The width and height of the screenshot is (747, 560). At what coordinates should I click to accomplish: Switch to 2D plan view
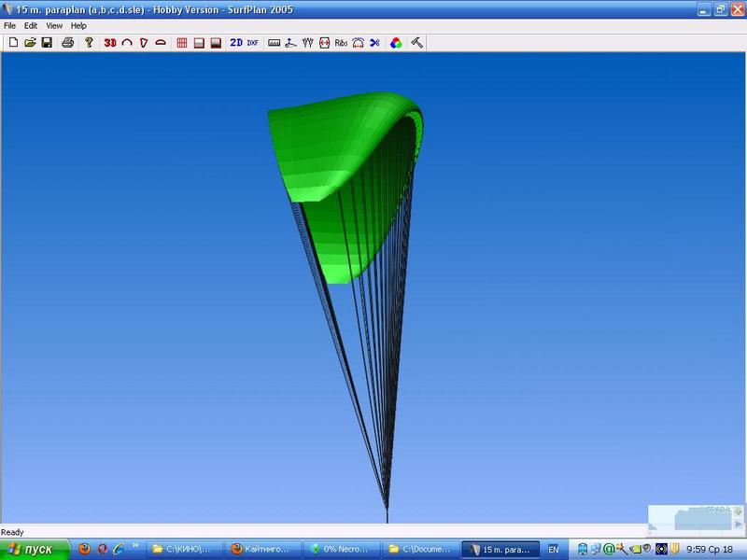[236, 43]
